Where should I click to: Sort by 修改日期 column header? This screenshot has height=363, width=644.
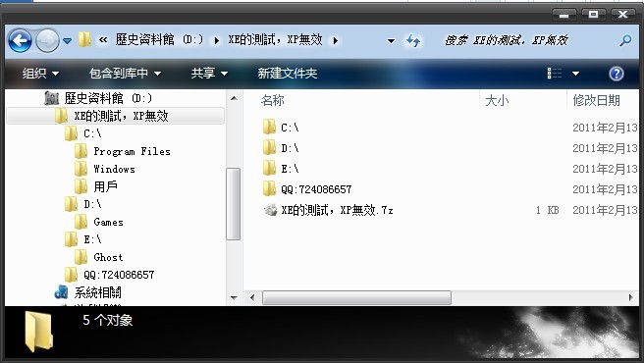tap(596, 100)
